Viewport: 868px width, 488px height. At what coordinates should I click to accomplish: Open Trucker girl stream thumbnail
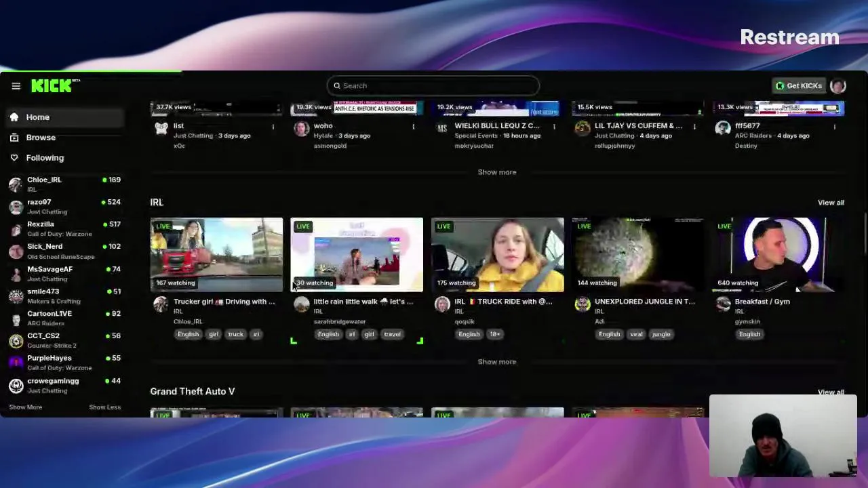coord(216,255)
